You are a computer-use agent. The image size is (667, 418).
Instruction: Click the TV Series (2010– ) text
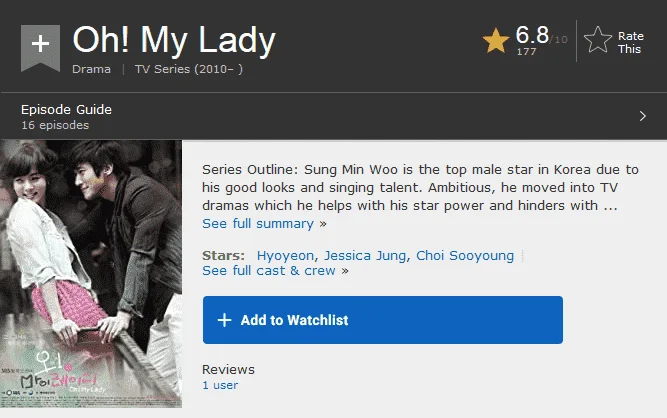pyautogui.click(x=189, y=69)
